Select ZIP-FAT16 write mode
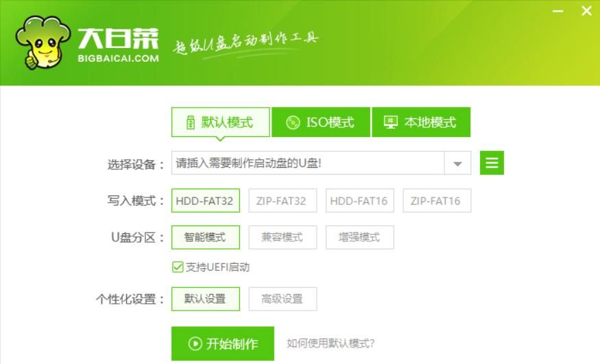 (437, 200)
